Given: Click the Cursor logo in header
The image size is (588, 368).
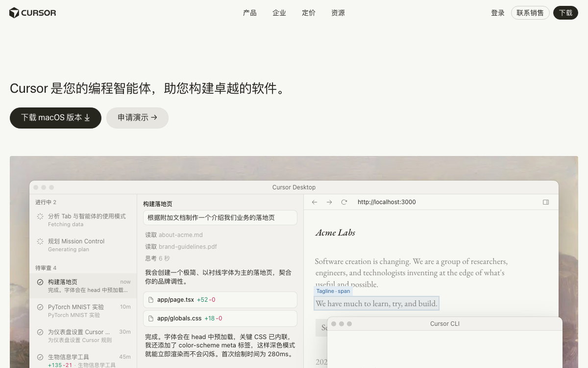Looking at the screenshot, I should [x=33, y=13].
